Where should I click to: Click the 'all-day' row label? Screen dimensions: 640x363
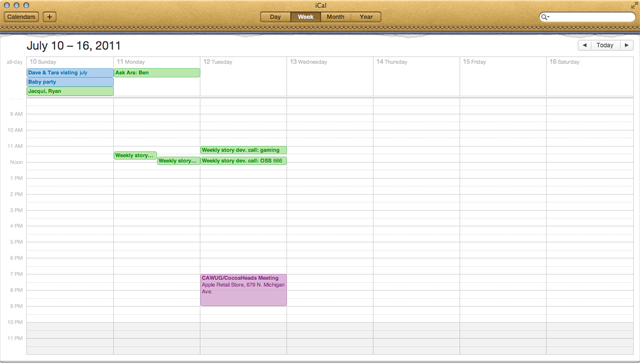[15, 62]
